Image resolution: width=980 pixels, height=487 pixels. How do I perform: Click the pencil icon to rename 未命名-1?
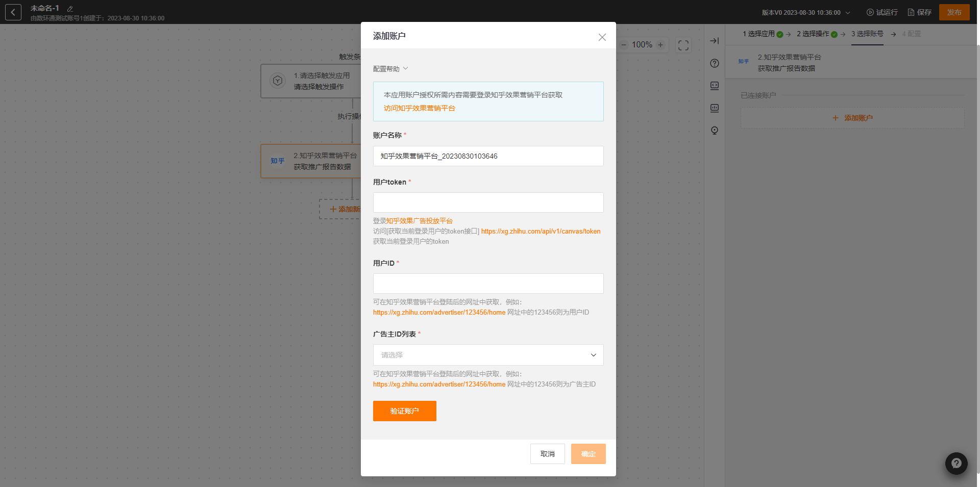(70, 9)
